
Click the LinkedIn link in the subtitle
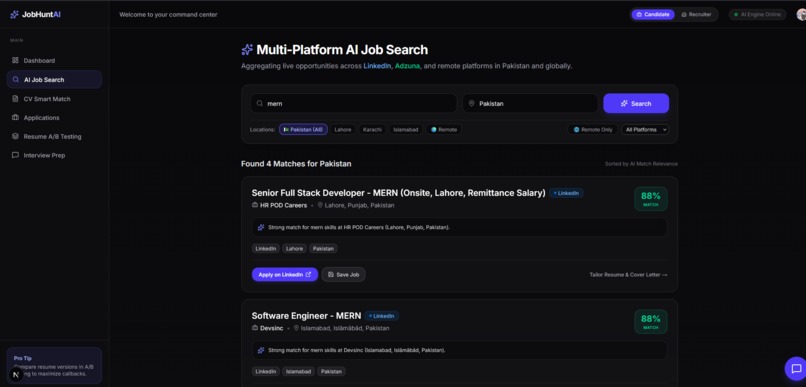(x=377, y=66)
